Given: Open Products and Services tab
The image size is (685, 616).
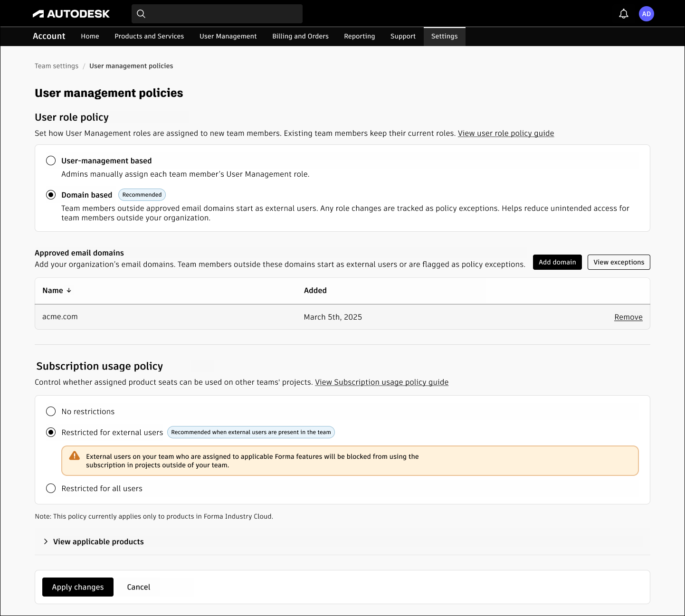Looking at the screenshot, I should point(149,36).
